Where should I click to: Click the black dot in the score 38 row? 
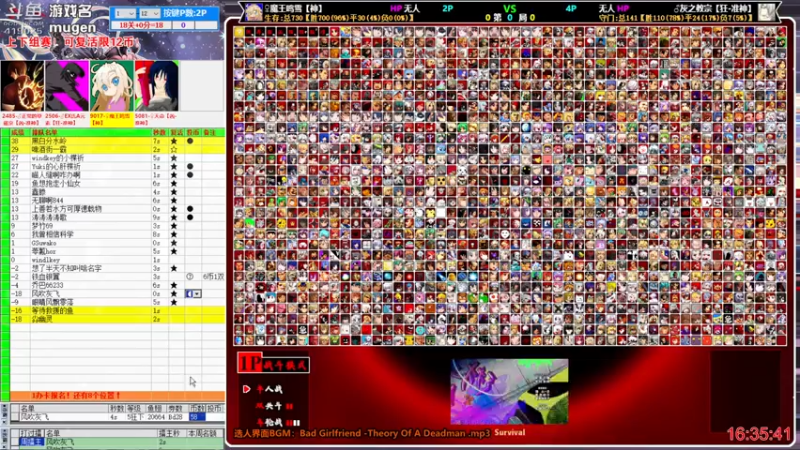pyautogui.click(x=190, y=141)
